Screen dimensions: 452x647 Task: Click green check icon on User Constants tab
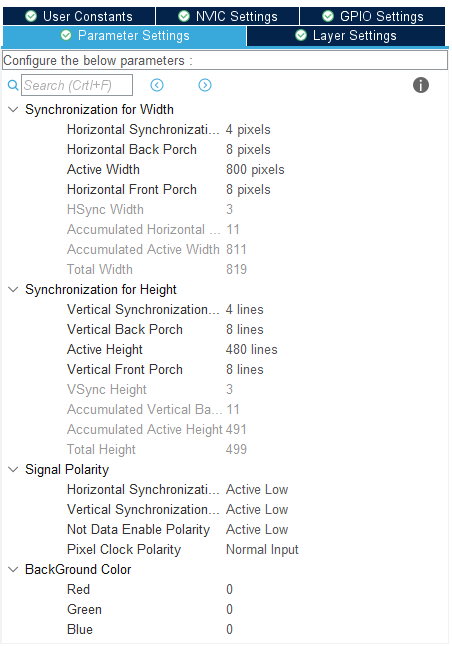[31, 17]
